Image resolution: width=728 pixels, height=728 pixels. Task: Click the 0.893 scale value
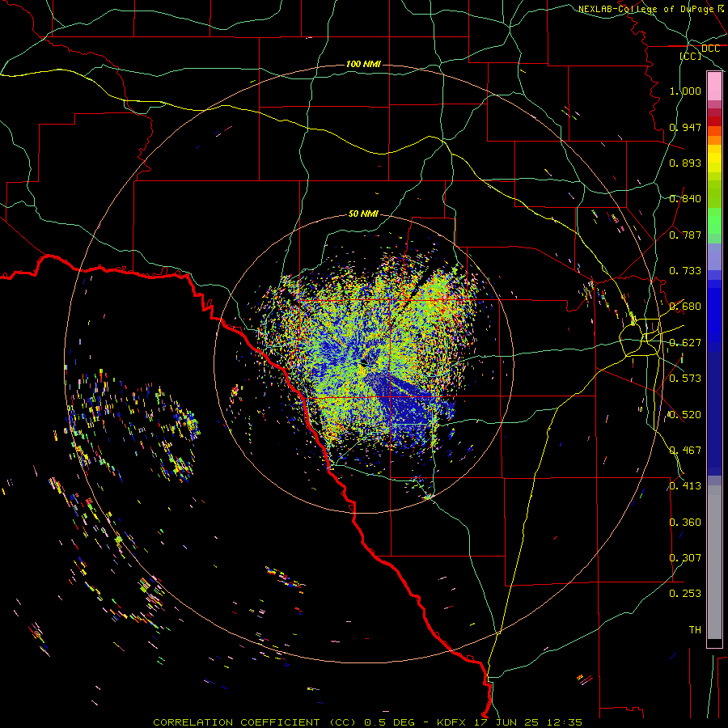(685, 163)
